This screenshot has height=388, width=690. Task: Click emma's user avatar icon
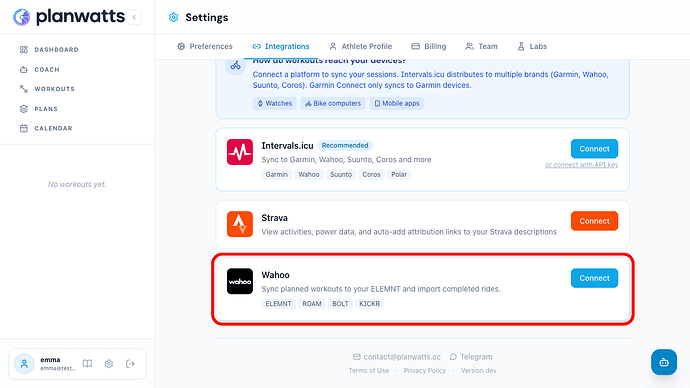point(24,364)
